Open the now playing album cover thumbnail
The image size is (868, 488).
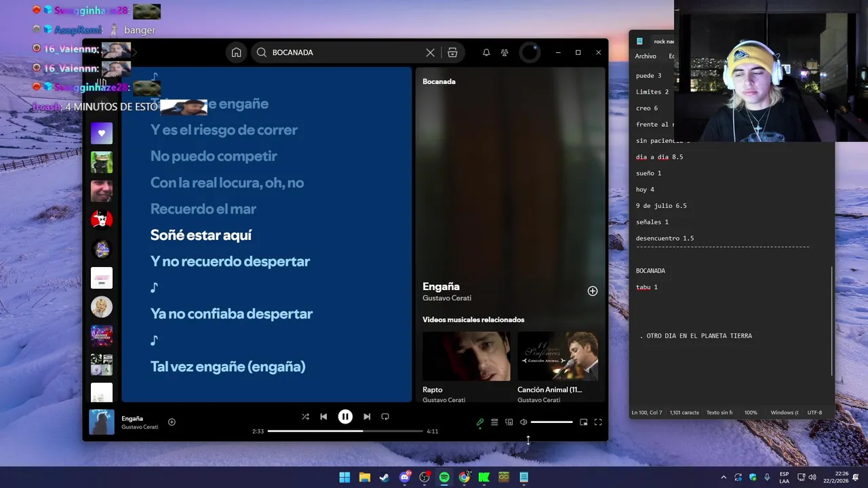[102, 422]
